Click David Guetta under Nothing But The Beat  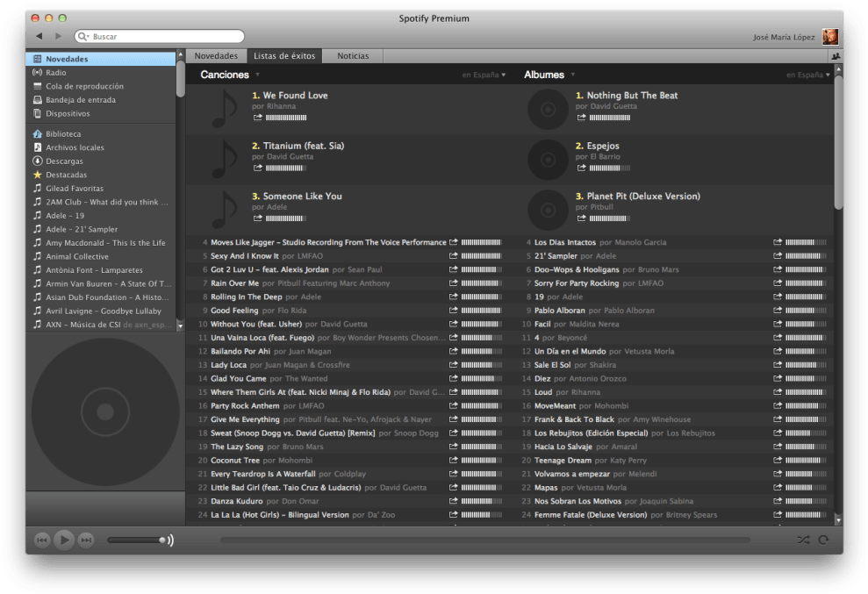click(613, 106)
